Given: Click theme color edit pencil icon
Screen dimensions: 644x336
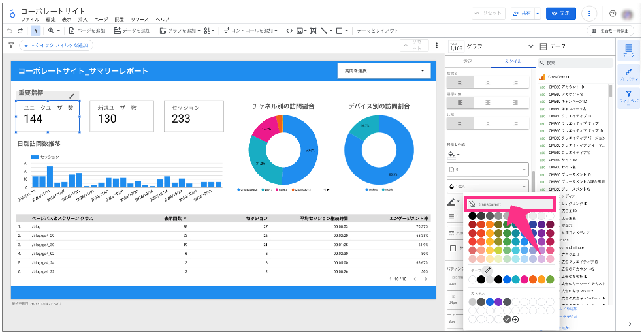Looking at the screenshot, I should pos(487,270).
